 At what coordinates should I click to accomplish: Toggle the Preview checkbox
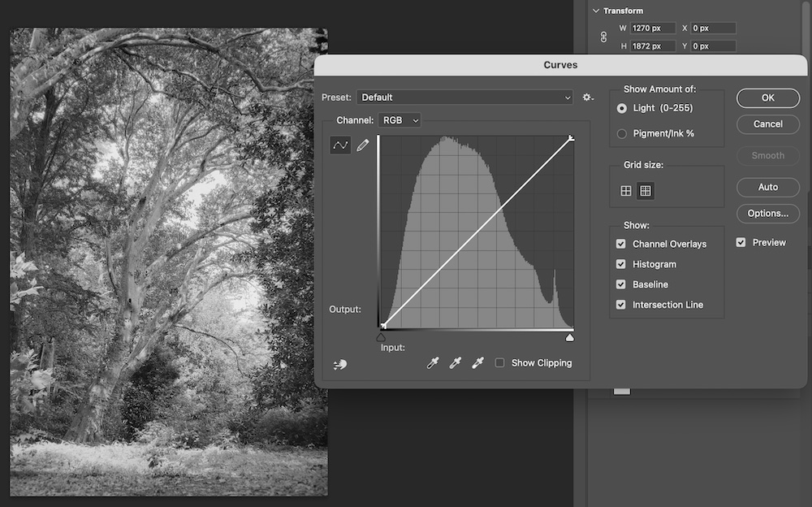coord(741,242)
